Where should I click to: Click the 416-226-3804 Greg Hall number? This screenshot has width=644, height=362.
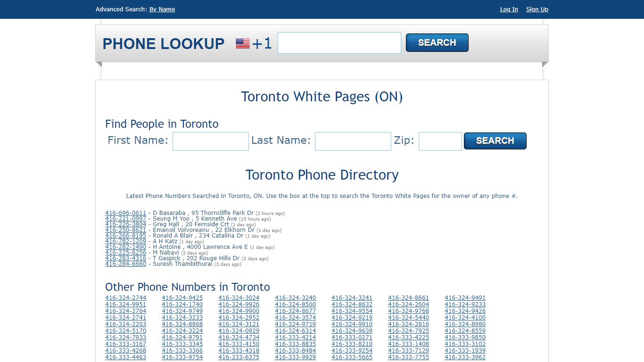click(x=126, y=224)
